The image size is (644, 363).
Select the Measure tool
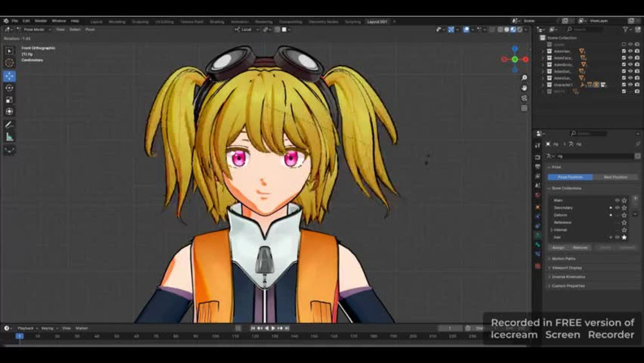pos(9,137)
